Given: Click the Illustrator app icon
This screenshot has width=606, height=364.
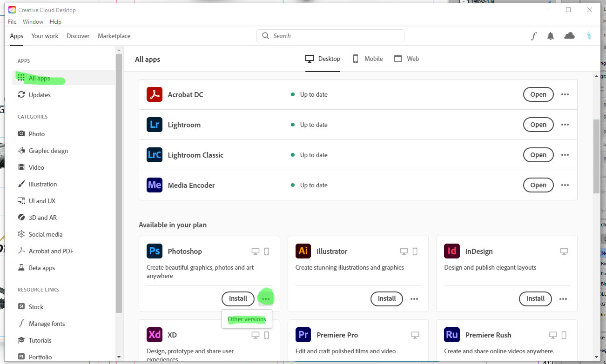Looking at the screenshot, I should 303,251.
